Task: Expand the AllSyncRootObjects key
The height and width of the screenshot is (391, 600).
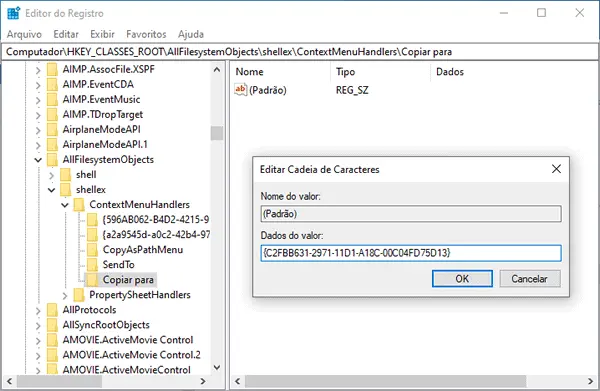Action: tap(38, 326)
